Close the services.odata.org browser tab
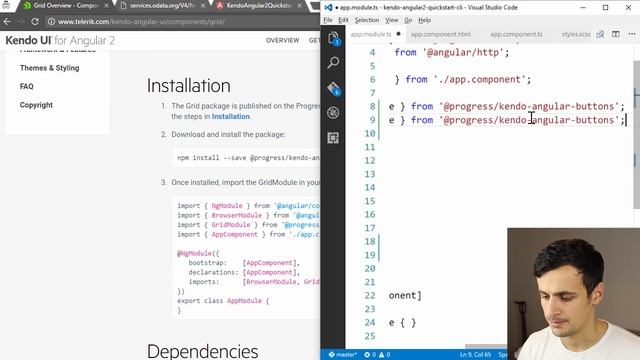Image resolution: width=640 pixels, height=360 pixels. (203, 6)
